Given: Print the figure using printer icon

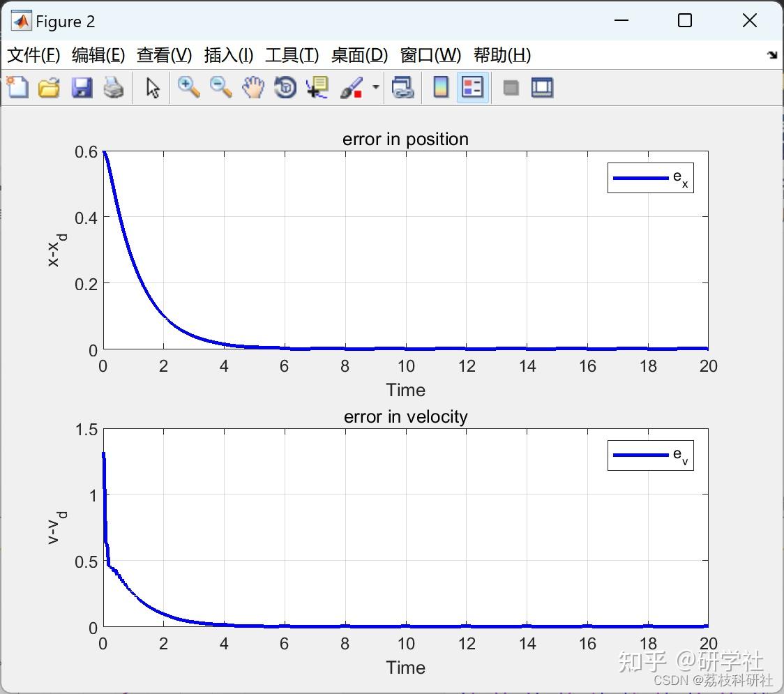Looking at the screenshot, I should pos(114,87).
